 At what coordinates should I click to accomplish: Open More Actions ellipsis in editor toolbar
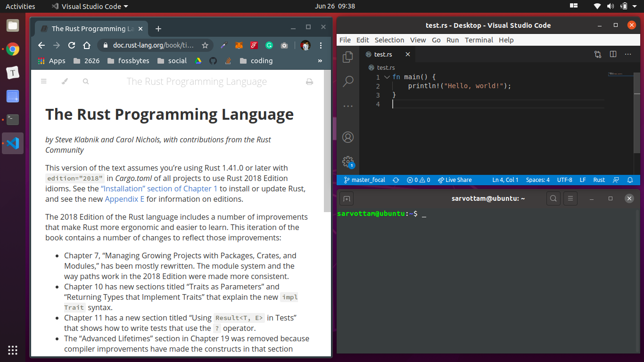628,54
